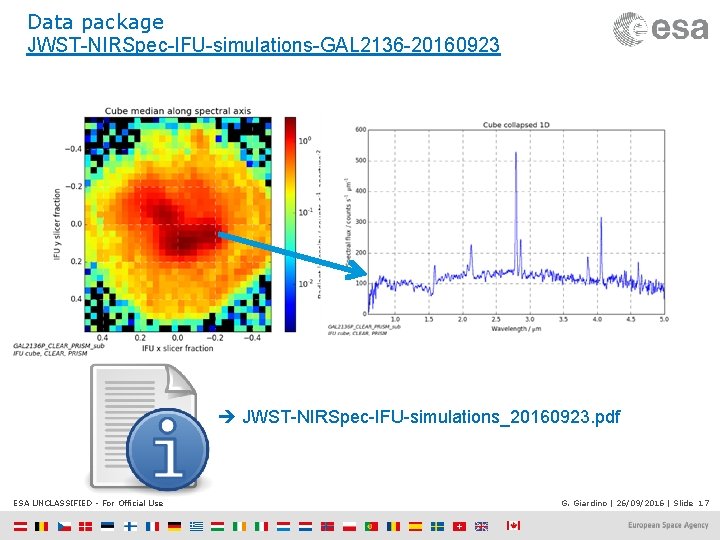The height and width of the screenshot is (540, 720).
Task: Click the Cube collapsed 1D spectrum plot
Action: tap(516, 222)
